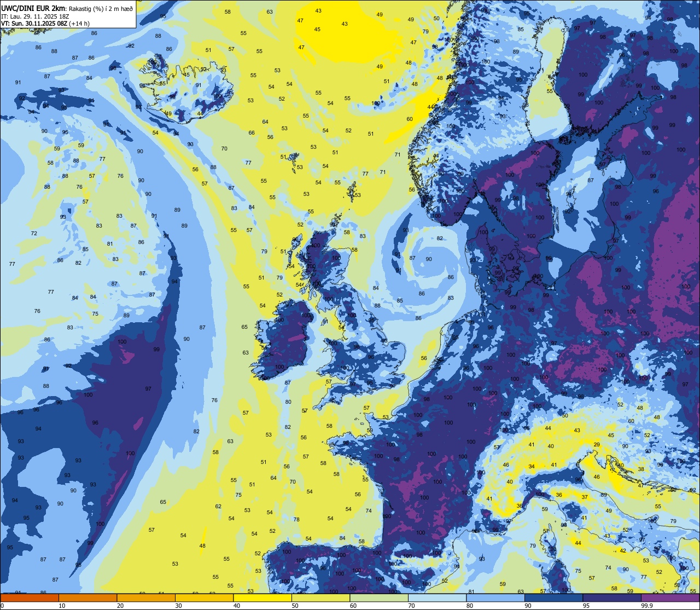Screen dimensions: 700x610
Task: Click the humidity value '29' over northern Italy
Action: click(x=597, y=445)
